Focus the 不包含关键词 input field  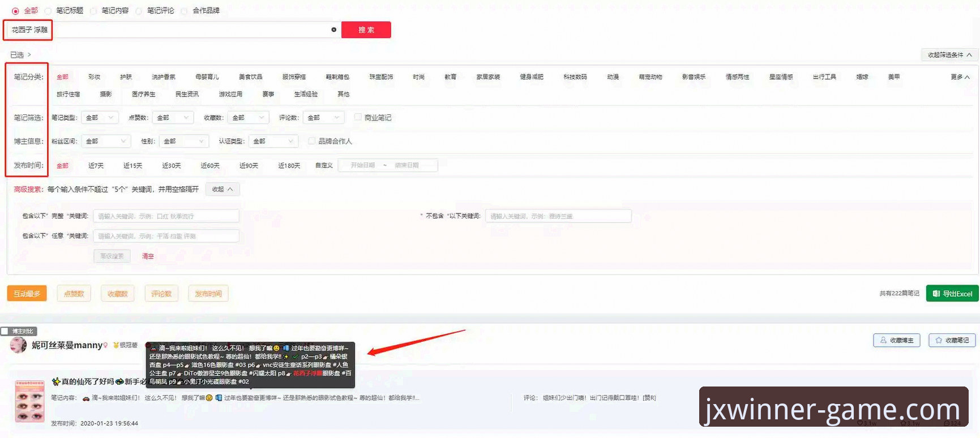pyautogui.click(x=558, y=216)
